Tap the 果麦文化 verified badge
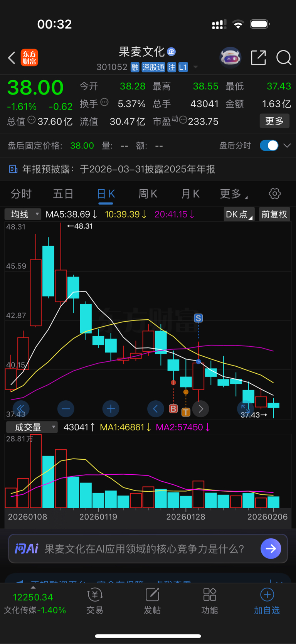 click(172, 51)
